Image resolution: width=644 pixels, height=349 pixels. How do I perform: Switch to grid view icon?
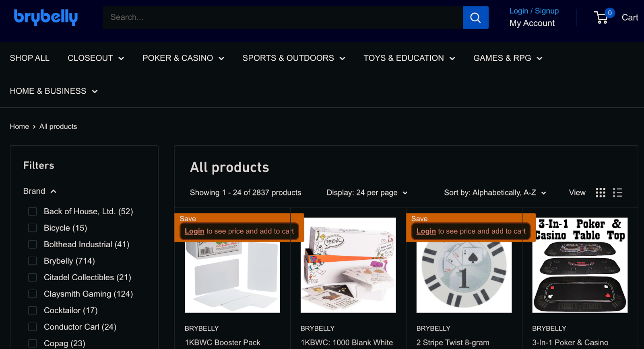[x=601, y=193]
